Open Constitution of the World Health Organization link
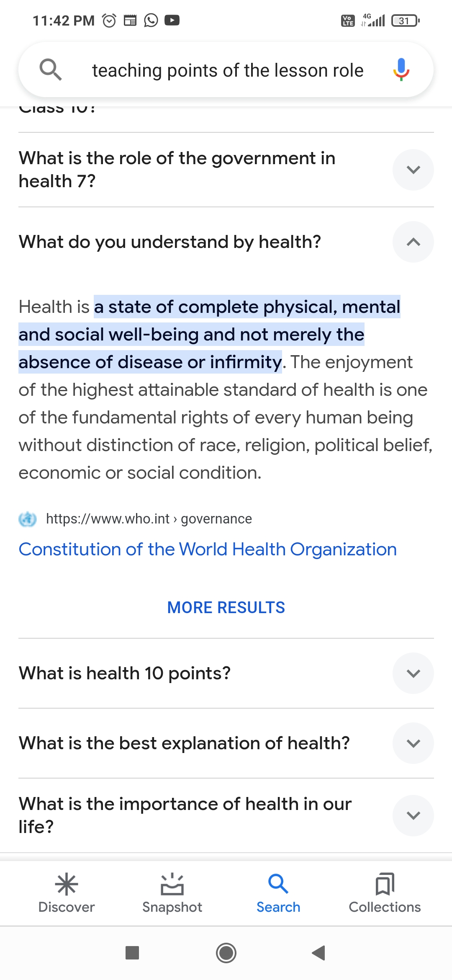Viewport: 452px width, 980px height. (x=208, y=549)
